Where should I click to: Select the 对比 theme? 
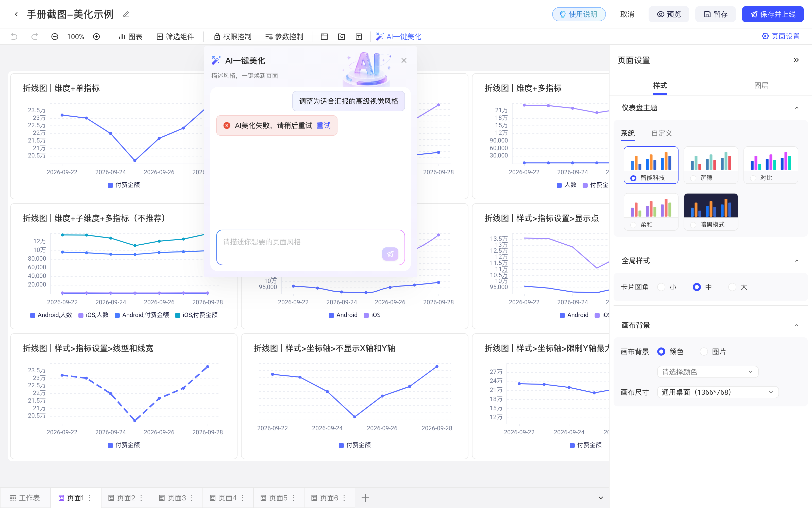point(771,165)
